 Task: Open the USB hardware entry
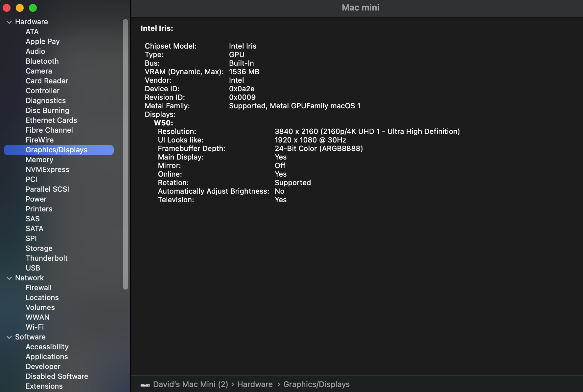33,268
